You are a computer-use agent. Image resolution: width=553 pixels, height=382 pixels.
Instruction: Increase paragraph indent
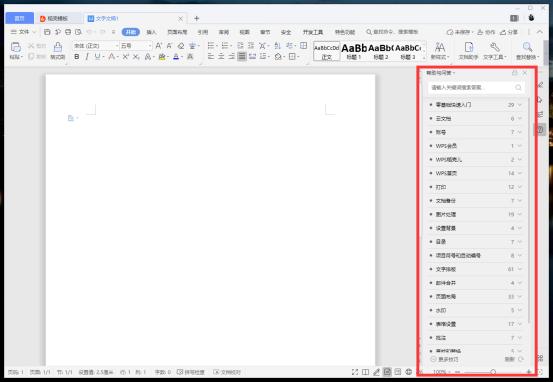[x=251, y=46]
